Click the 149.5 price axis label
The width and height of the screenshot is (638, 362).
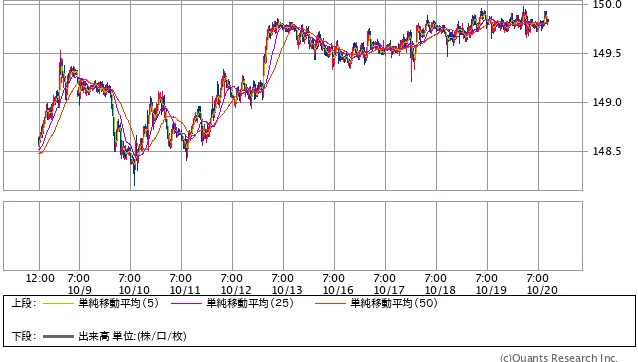(x=607, y=53)
